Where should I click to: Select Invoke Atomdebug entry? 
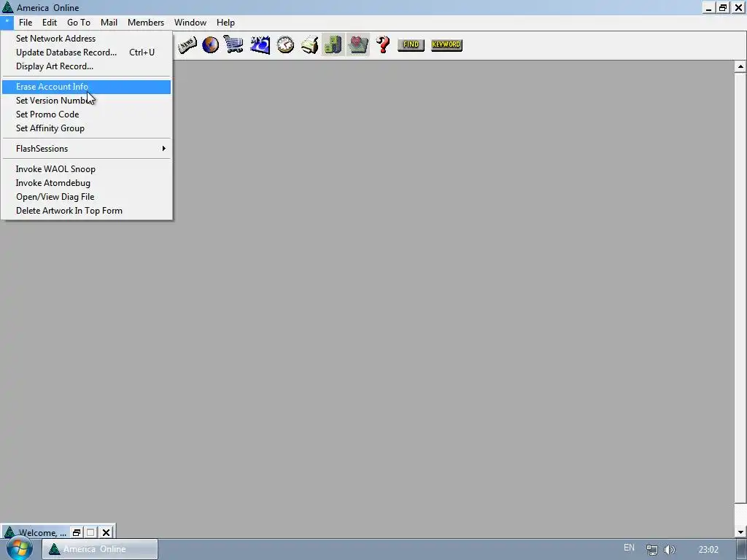86,183
